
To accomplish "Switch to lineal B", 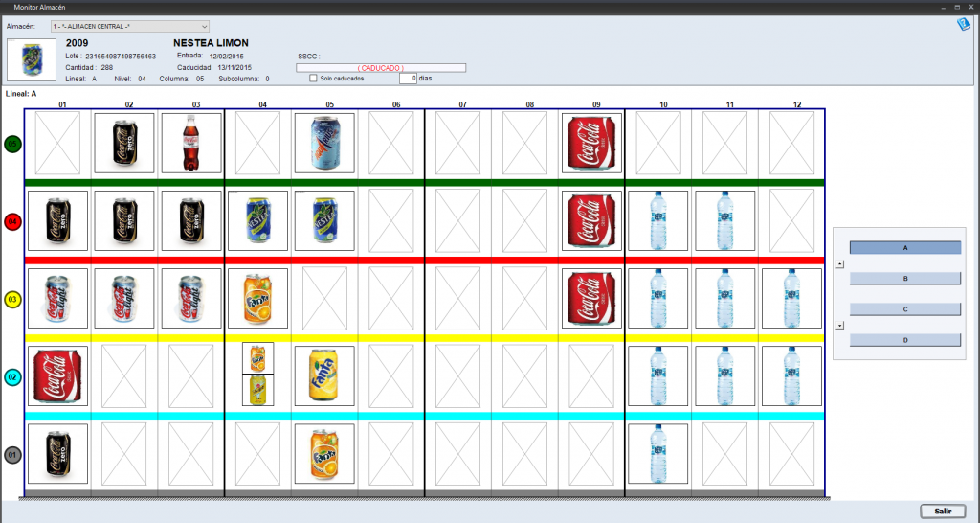I will tap(905, 279).
